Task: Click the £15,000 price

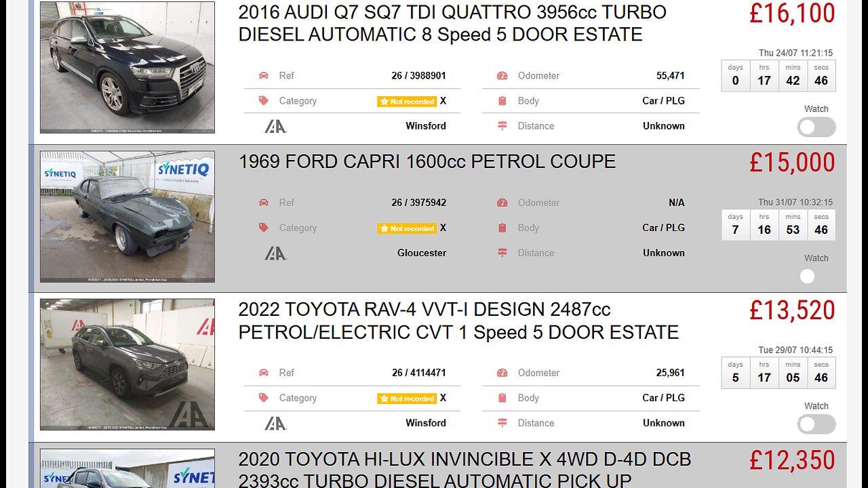Action: click(x=792, y=163)
